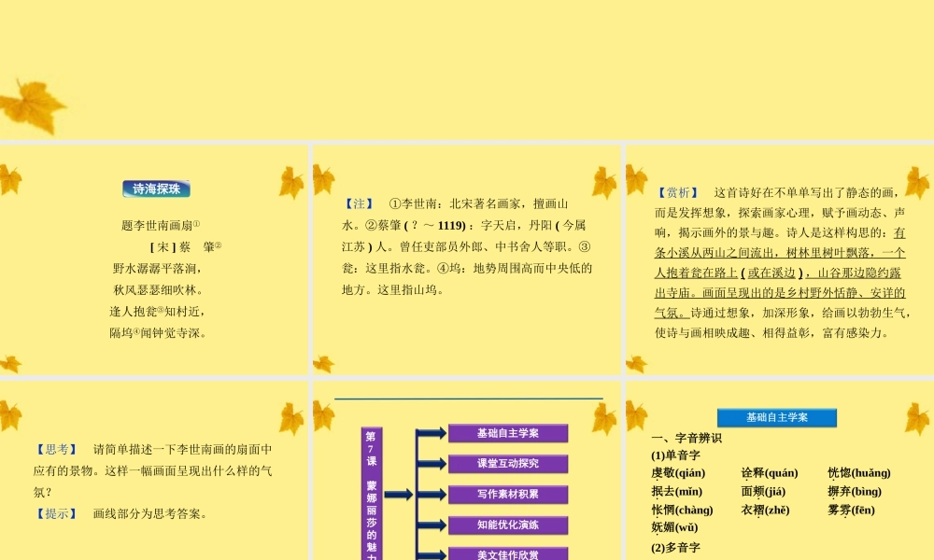Screen dimensions: 934x560
Task: Click the 写作素材积累 purple box
Action: [508, 495]
